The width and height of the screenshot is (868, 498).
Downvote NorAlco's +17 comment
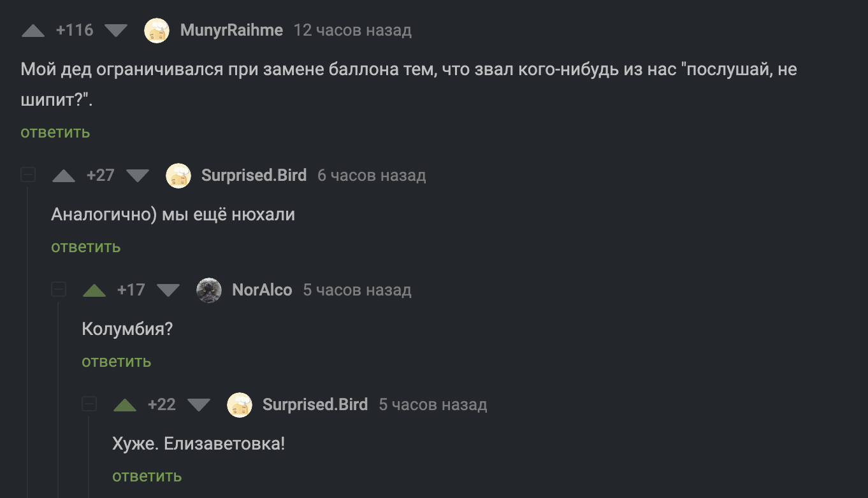click(168, 290)
